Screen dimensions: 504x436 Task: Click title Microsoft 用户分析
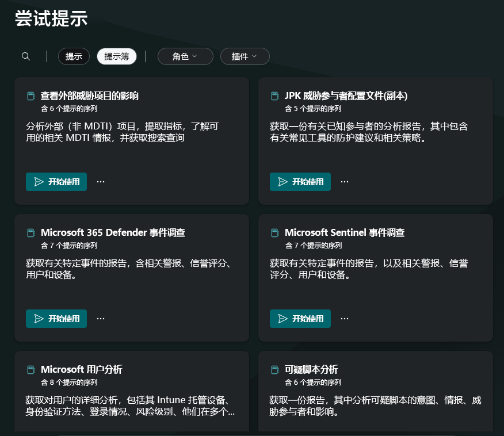click(x=82, y=369)
